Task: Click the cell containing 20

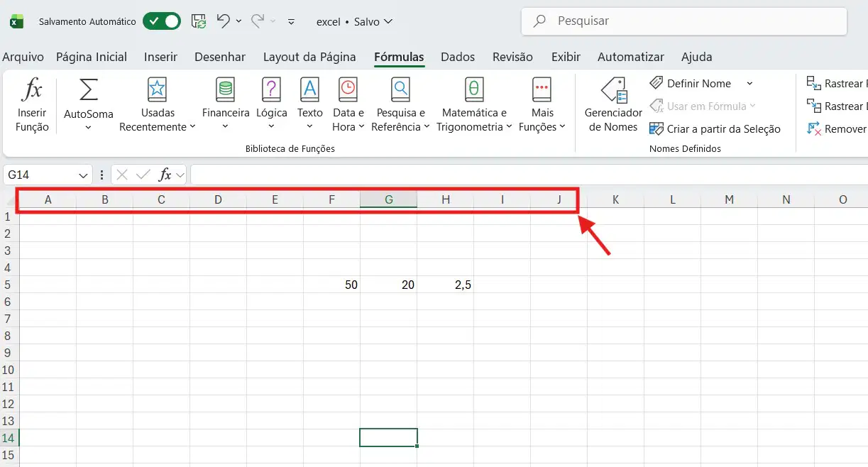Action: (388, 285)
